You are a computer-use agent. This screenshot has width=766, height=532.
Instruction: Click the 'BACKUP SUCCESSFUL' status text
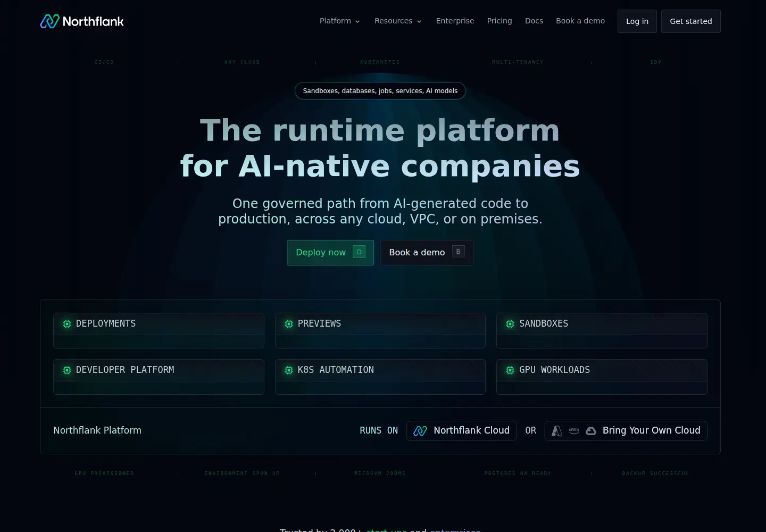coord(656,473)
